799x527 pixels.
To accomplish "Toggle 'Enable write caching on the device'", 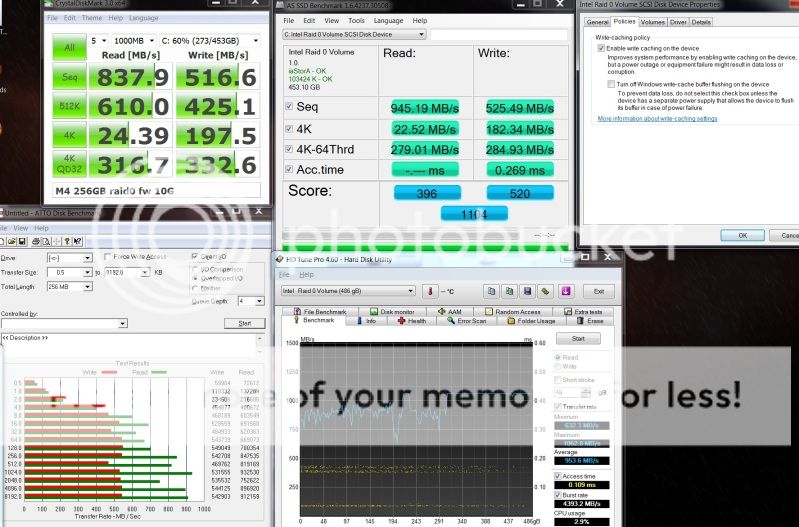I will [x=601, y=47].
